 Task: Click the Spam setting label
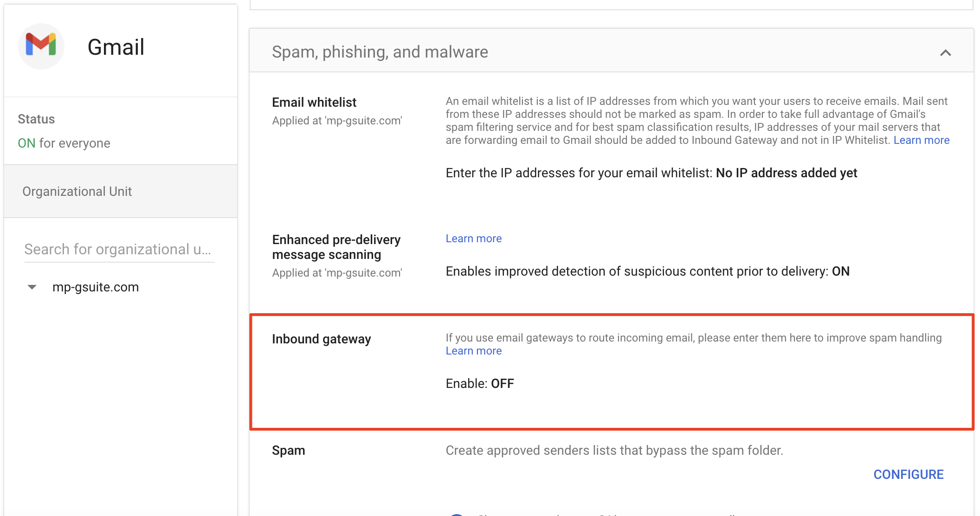tap(288, 451)
